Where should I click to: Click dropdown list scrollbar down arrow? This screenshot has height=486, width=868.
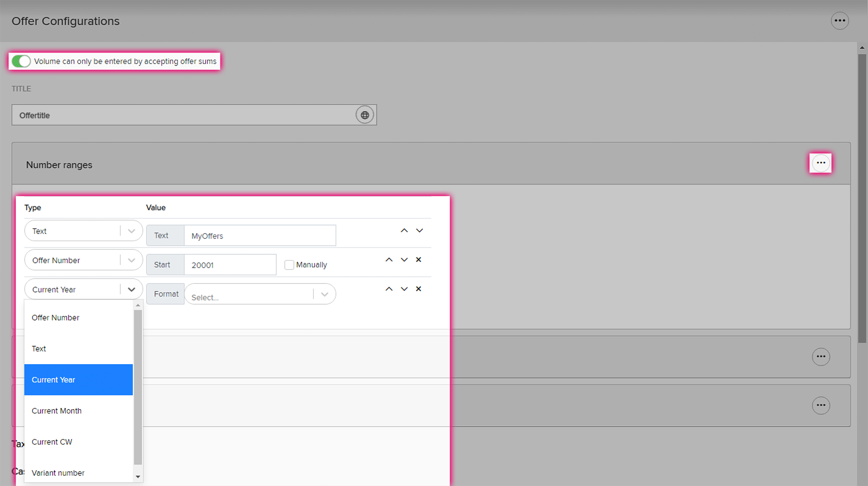[138, 477]
